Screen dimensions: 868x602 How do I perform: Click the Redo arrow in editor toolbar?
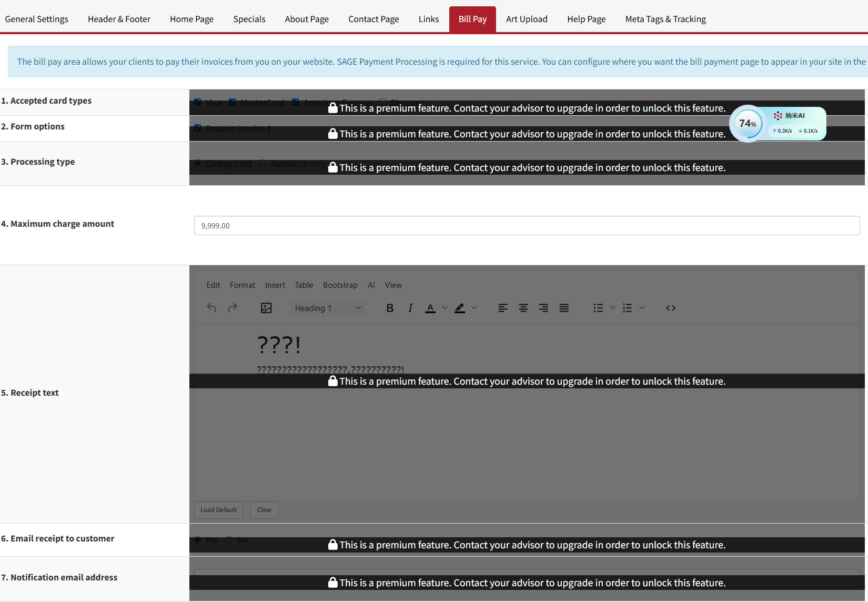tap(233, 308)
